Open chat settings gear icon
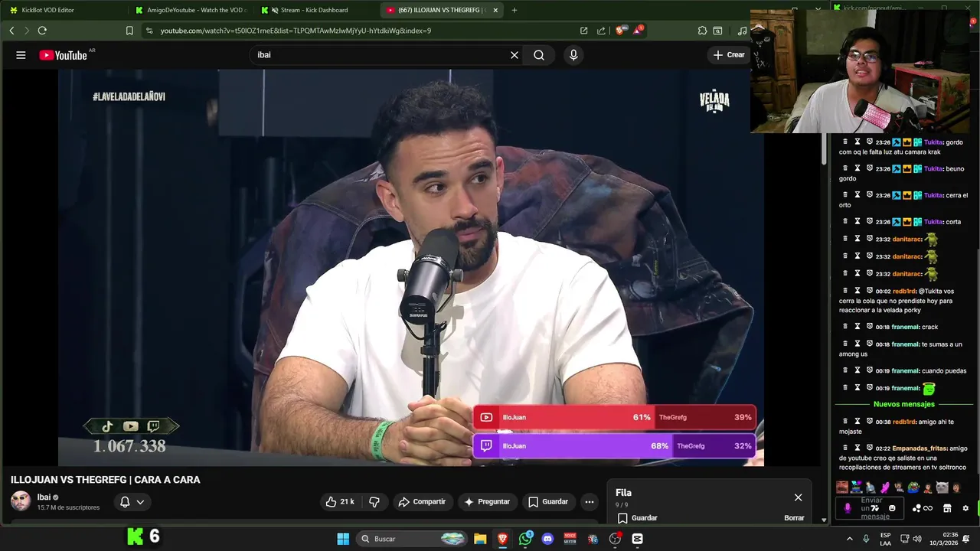980x551 pixels. pos(965,508)
